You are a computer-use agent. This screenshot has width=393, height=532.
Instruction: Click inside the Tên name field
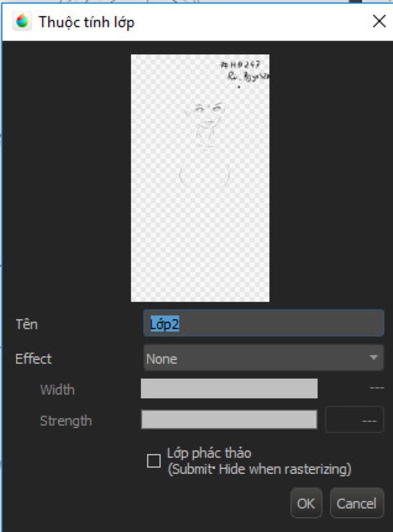(264, 323)
